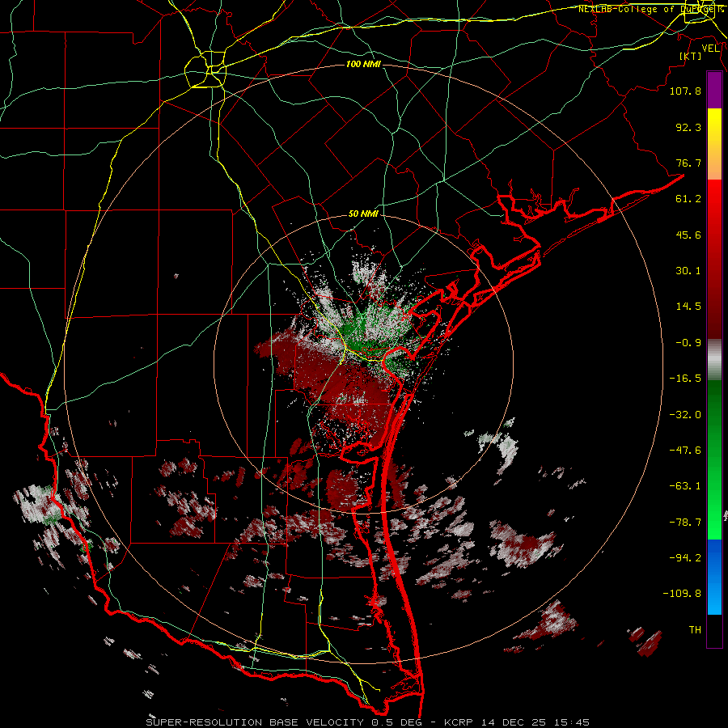Click the "50 NMI" range ring label

click(x=363, y=214)
